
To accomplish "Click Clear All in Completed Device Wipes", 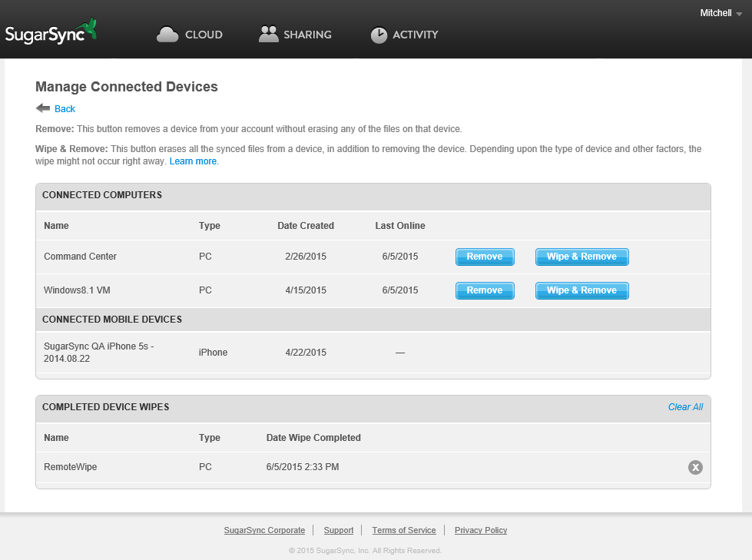I will pos(685,406).
